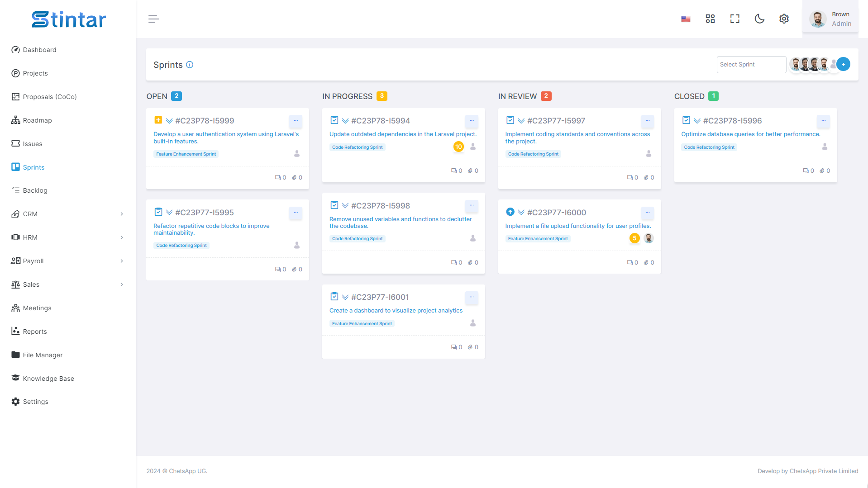Enter fullscreen mode via header icon

click(x=735, y=19)
